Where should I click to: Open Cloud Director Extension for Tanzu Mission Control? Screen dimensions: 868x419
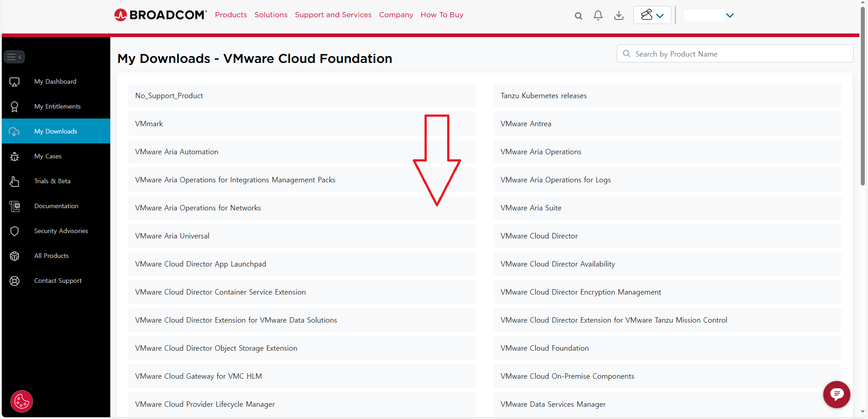point(667,320)
